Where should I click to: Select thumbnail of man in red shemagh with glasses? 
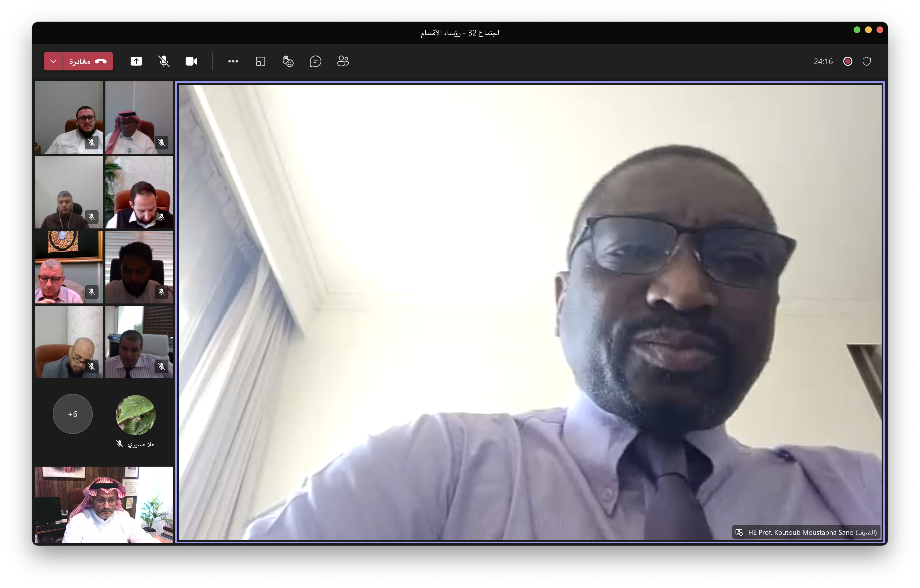[139, 118]
